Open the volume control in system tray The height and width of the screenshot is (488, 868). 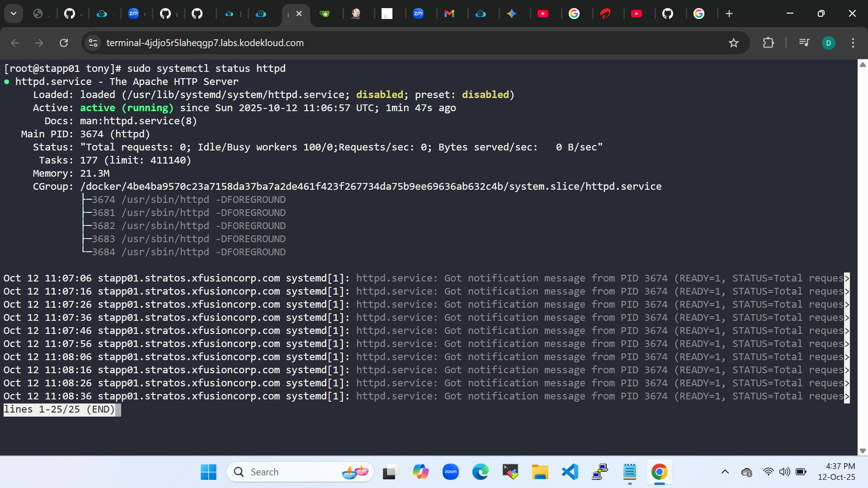click(x=784, y=472)
